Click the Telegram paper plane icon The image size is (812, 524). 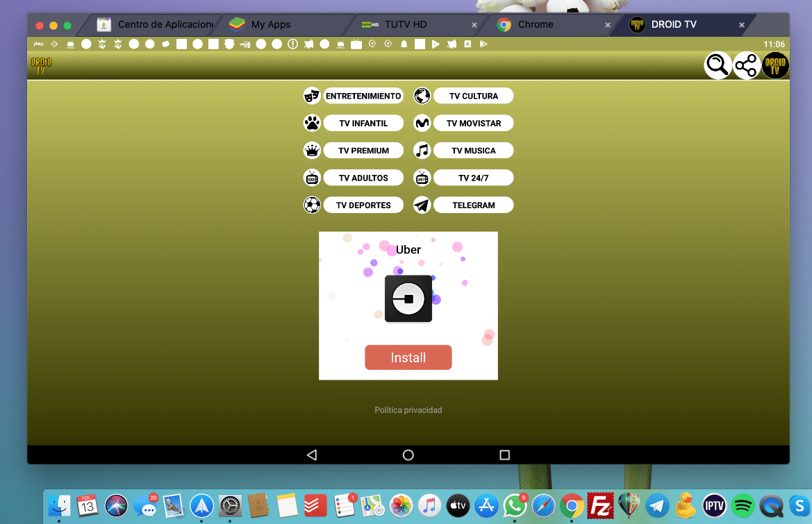[422, 205]
